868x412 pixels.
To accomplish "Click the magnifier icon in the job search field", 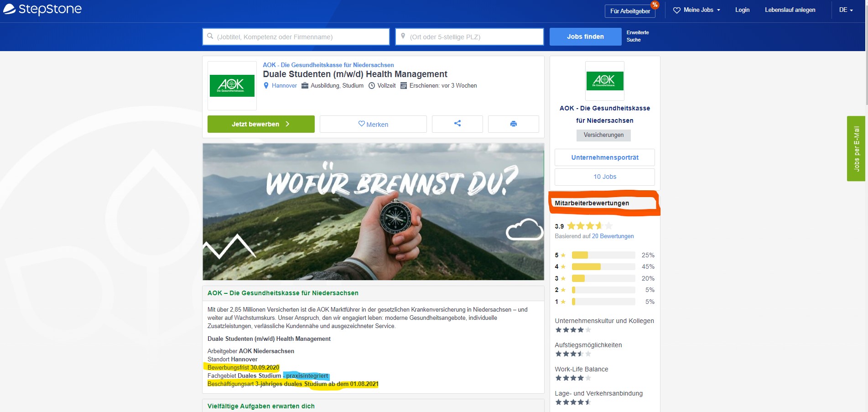I will coord(210,36).
